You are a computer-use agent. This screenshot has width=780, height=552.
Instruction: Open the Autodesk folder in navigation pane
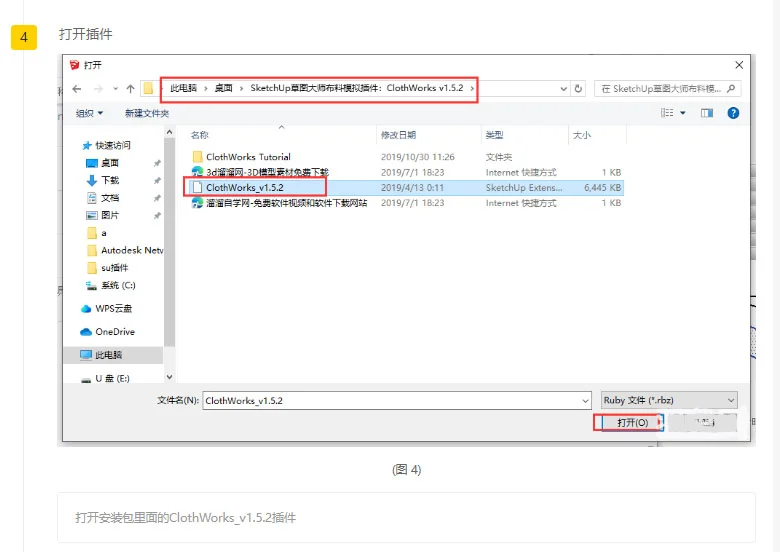coord(132,250)
